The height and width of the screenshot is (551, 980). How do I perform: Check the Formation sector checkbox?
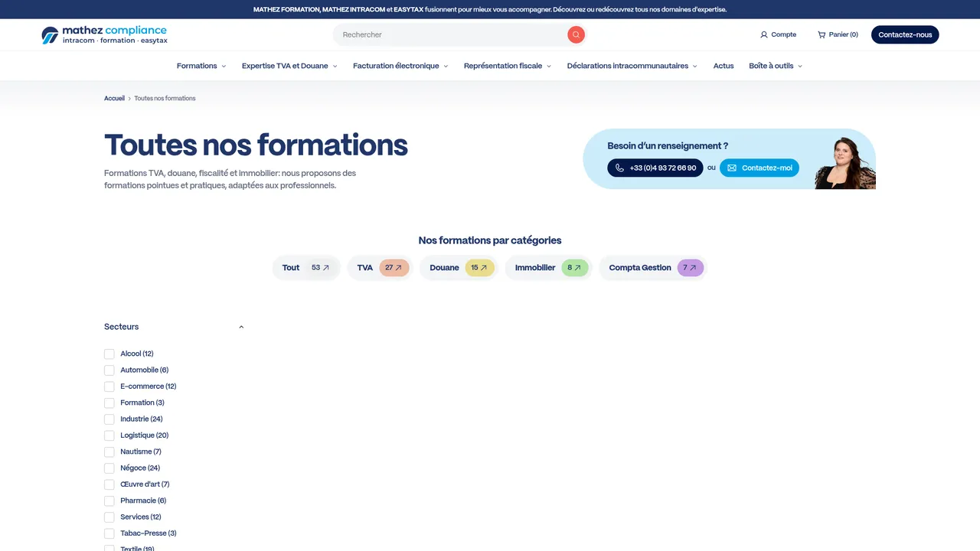(109, 403)
